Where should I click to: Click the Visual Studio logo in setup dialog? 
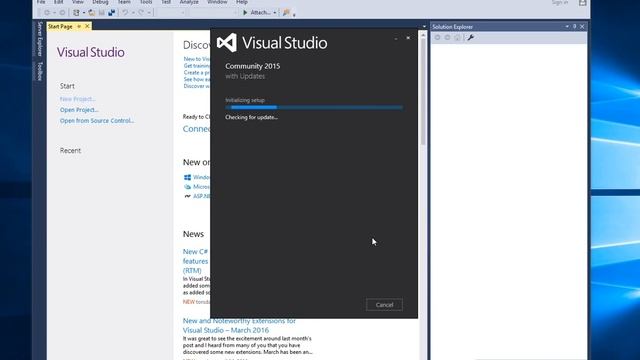pyautogui.click(x=227, y=42)
